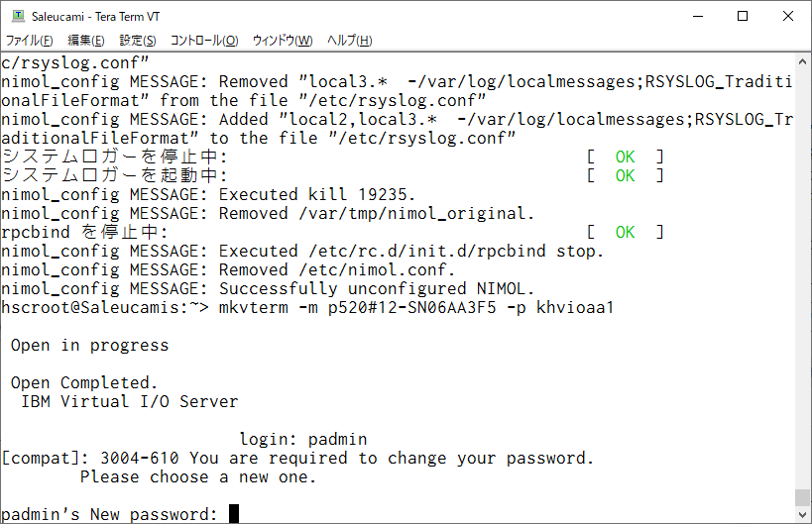Screen dimensions: 812x524
Task: Open the ファイル(F) menu
Action: tap(29, 41)
